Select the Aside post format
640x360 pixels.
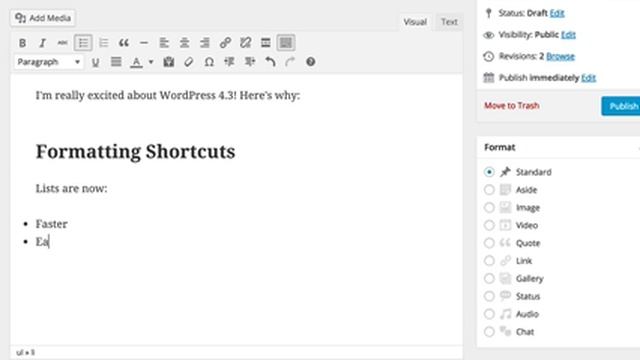(489, 190)
